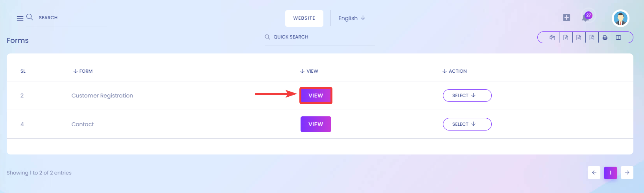Open the hamburger sidebar menu
Screen dimensions: 644x193
(x=20, y=18)
